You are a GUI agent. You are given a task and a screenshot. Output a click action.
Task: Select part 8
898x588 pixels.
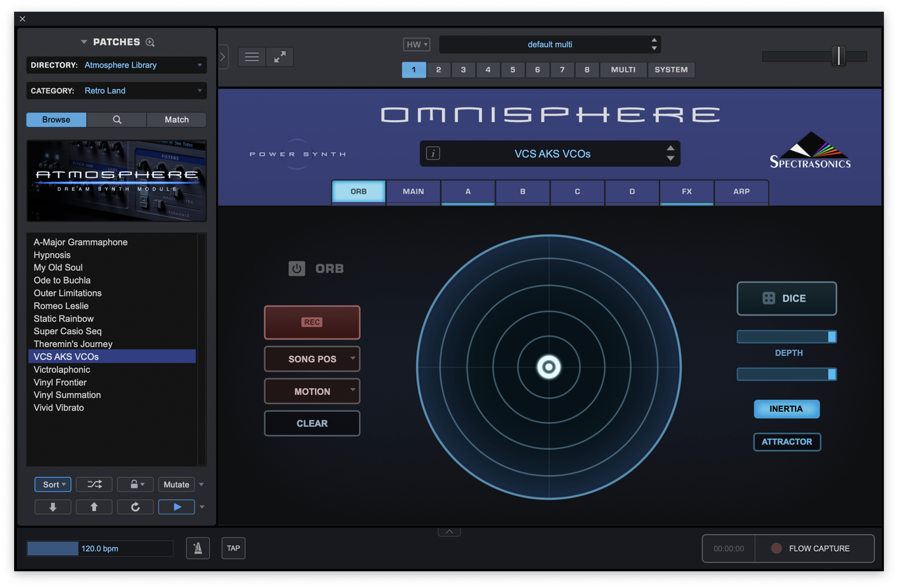(587, 69)
